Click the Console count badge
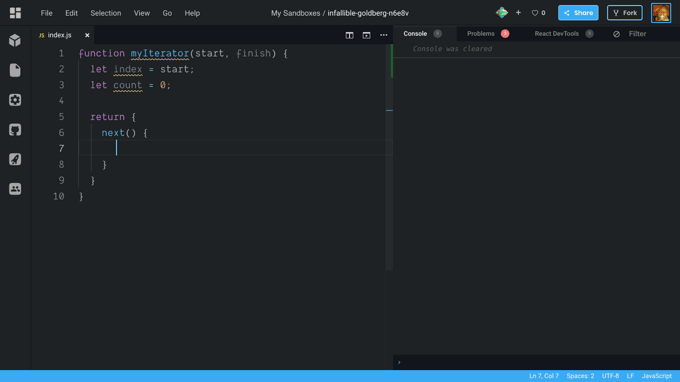680x382 pixels. click(x=438, y=34)
